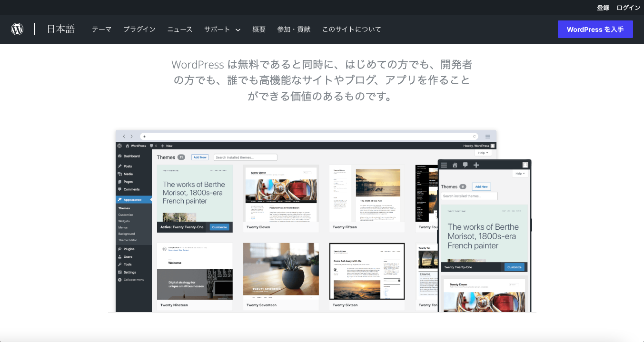
Task: Select the Customize submenu item in the sidebar
Action: click(126, 215)
